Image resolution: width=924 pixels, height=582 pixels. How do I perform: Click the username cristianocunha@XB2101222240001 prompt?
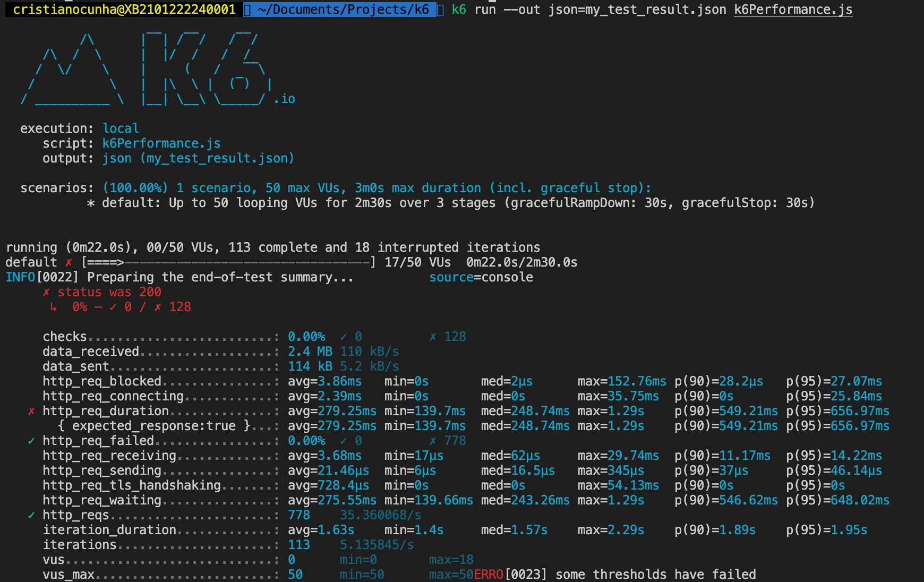(x=124, y=10)
